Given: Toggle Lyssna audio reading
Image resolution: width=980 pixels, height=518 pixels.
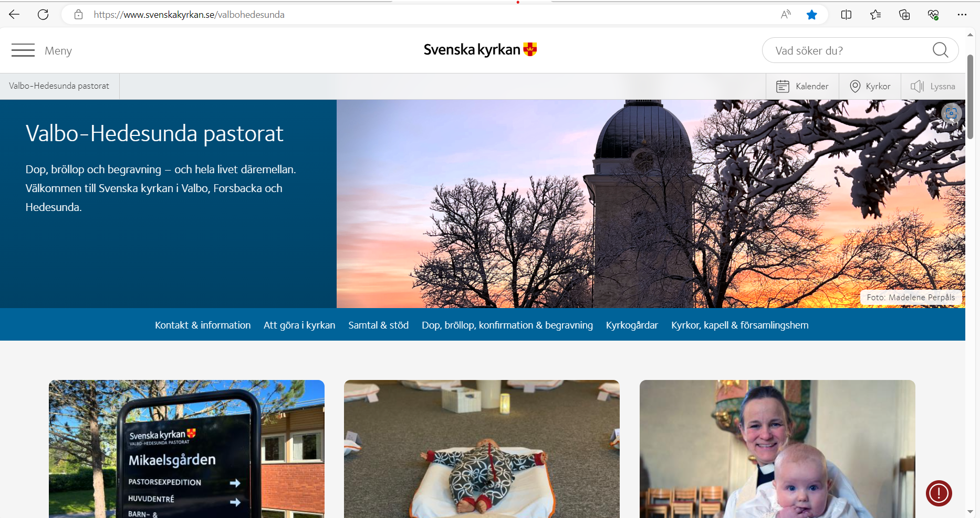Looking at the screenshot, I should [933, 87].
